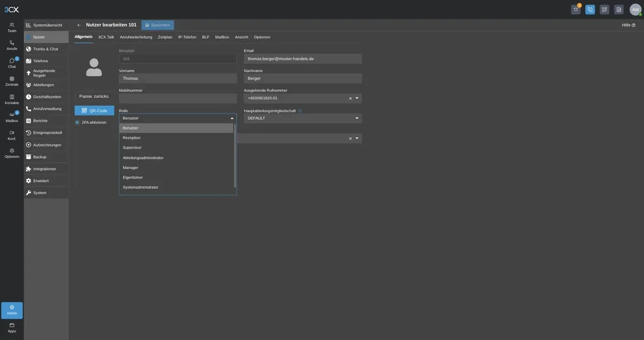
Task: Open the document icon in top bar
Action: coord(619,10)
